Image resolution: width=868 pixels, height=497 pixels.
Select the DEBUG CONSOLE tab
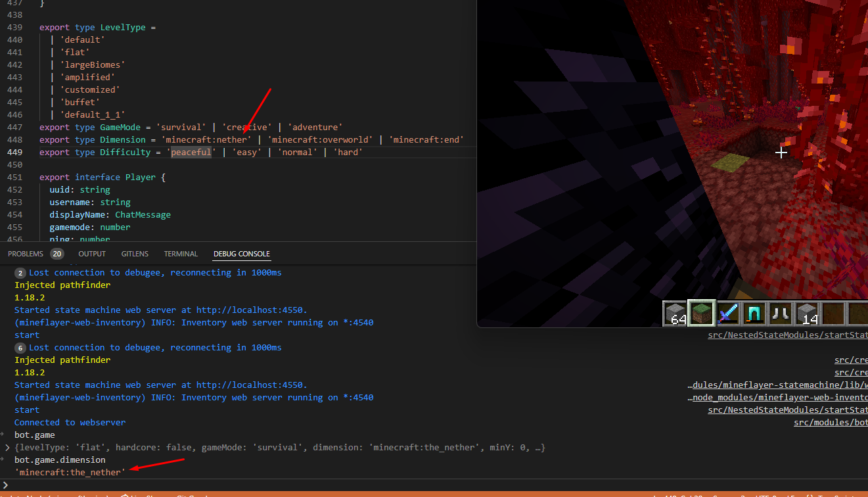(x=242, y=254)
